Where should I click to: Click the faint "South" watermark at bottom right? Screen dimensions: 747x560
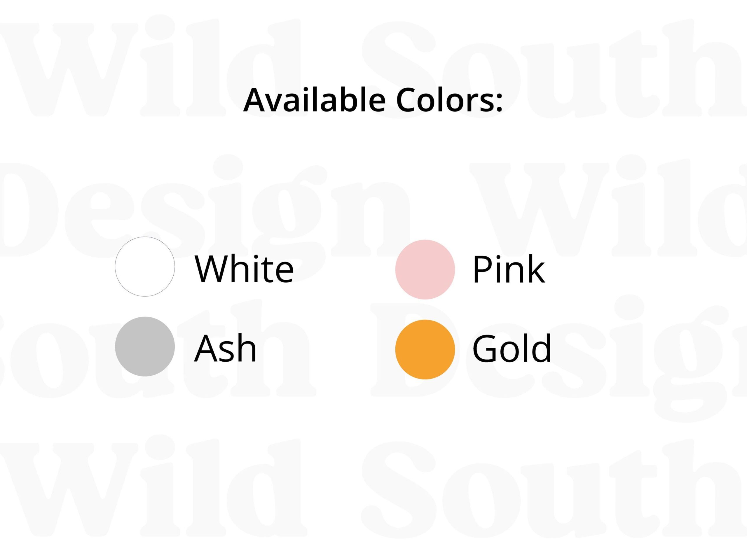(554, 488)
